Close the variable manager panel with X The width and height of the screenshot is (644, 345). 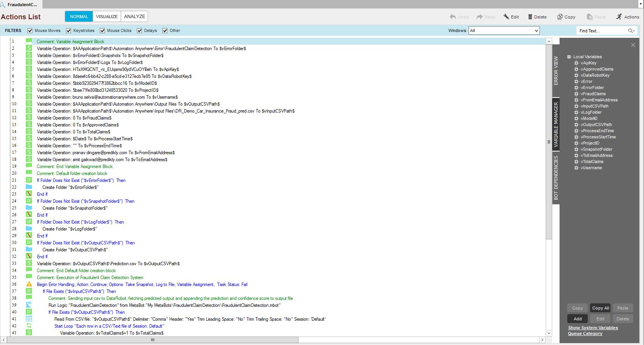[x=633, y=45]
